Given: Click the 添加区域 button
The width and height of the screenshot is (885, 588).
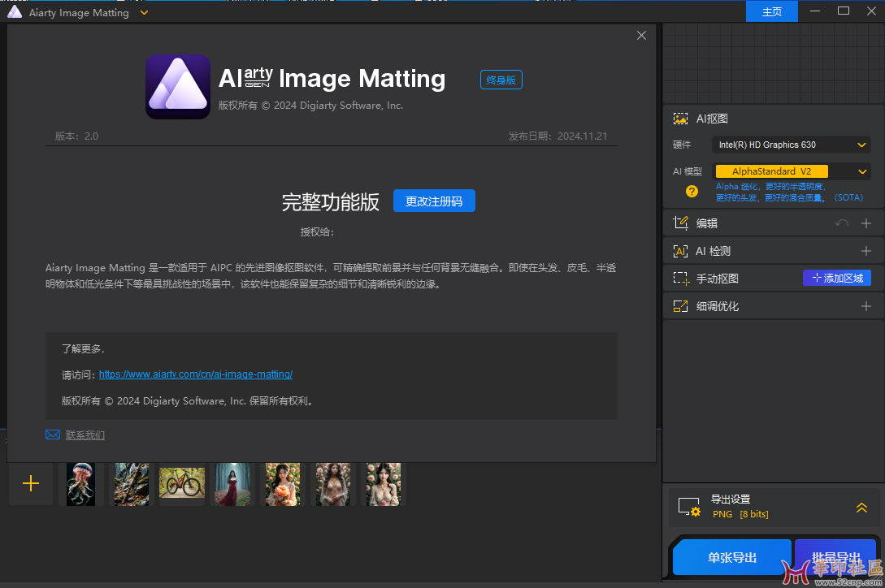Looking at the screenshot, I should (x=836, y=278).
